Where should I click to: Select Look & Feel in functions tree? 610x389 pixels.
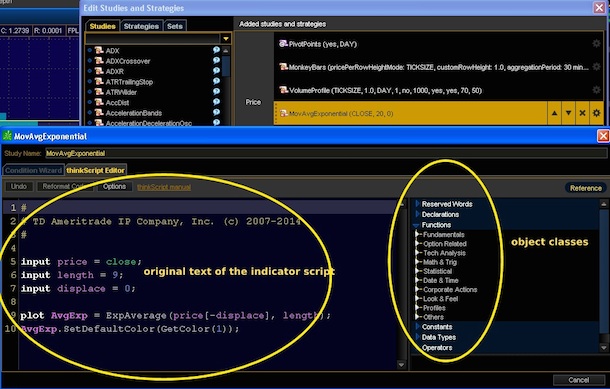click(440, 299)
